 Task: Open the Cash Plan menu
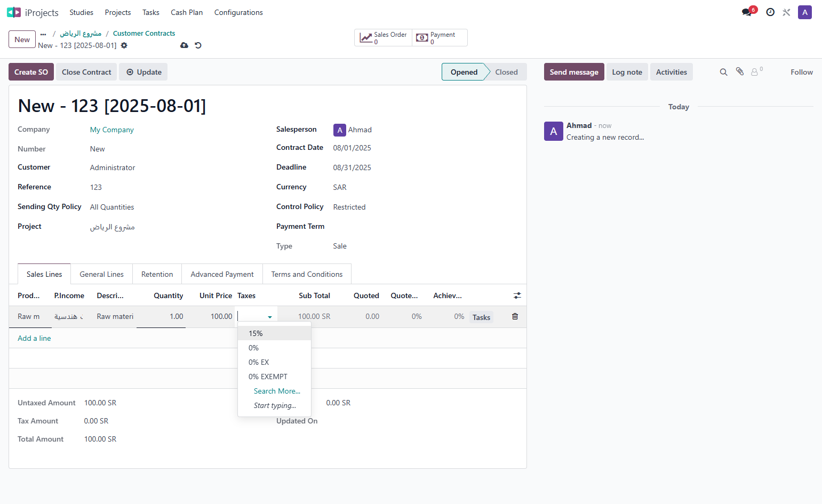click(187, 12)
